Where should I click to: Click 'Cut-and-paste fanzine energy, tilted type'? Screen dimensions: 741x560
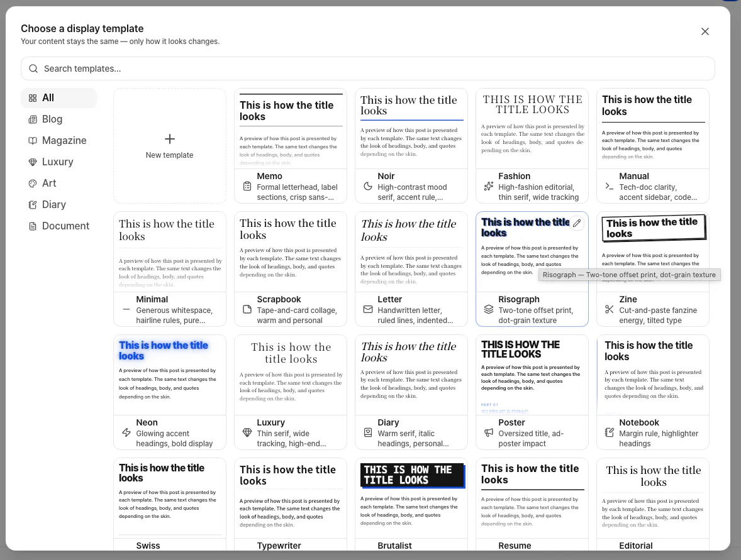pos(658,316)
